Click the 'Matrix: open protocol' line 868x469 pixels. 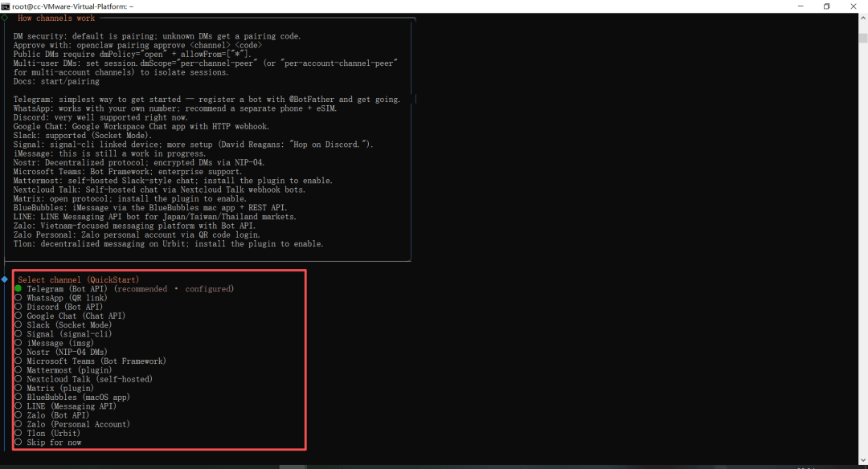[130, 198]
